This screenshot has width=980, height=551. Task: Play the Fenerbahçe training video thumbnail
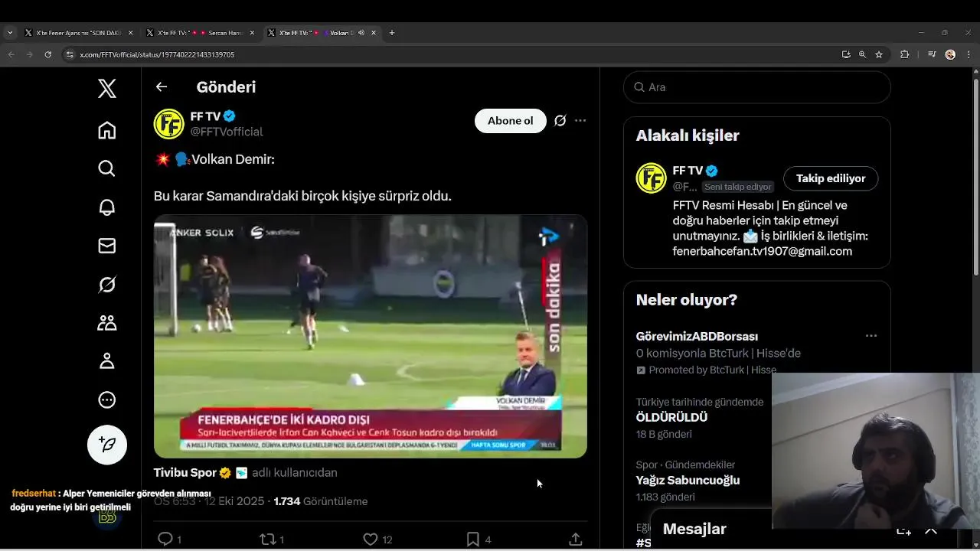tap(371, 336)
